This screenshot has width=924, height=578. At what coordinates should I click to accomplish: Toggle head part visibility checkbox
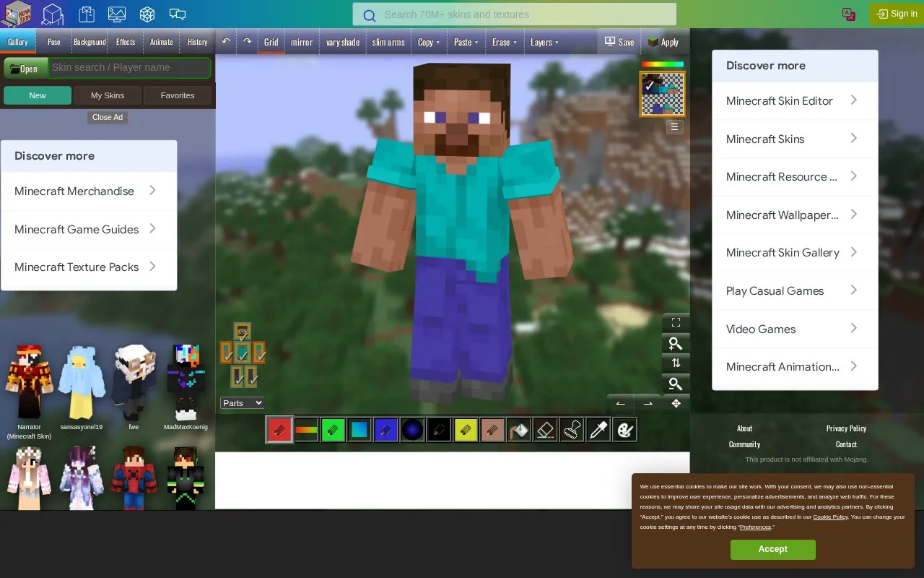243,331
